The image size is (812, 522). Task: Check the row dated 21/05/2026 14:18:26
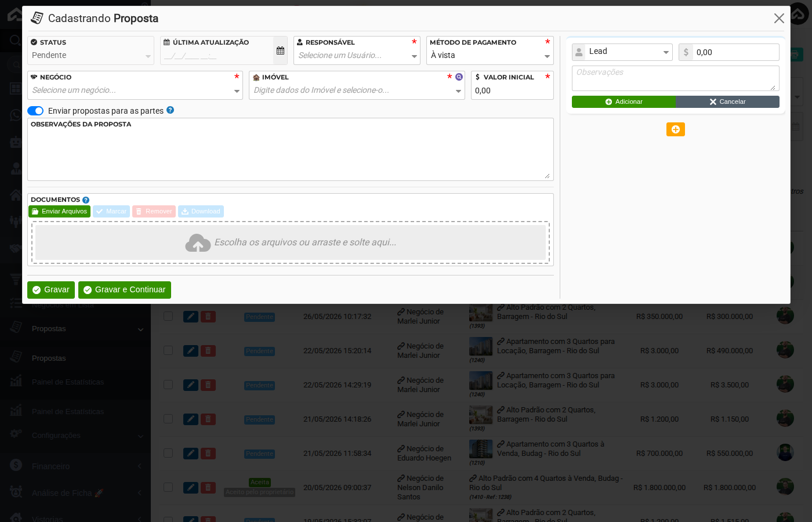(x=168, y=419)
